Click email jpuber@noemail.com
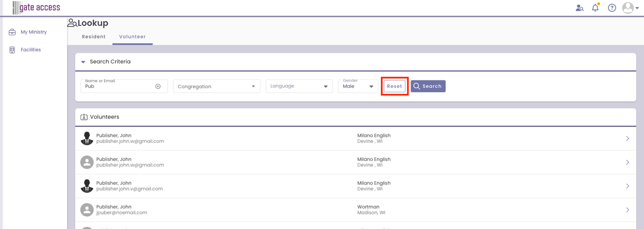The image size is (644, 229). pyautogui.click(x=122, y=213)
